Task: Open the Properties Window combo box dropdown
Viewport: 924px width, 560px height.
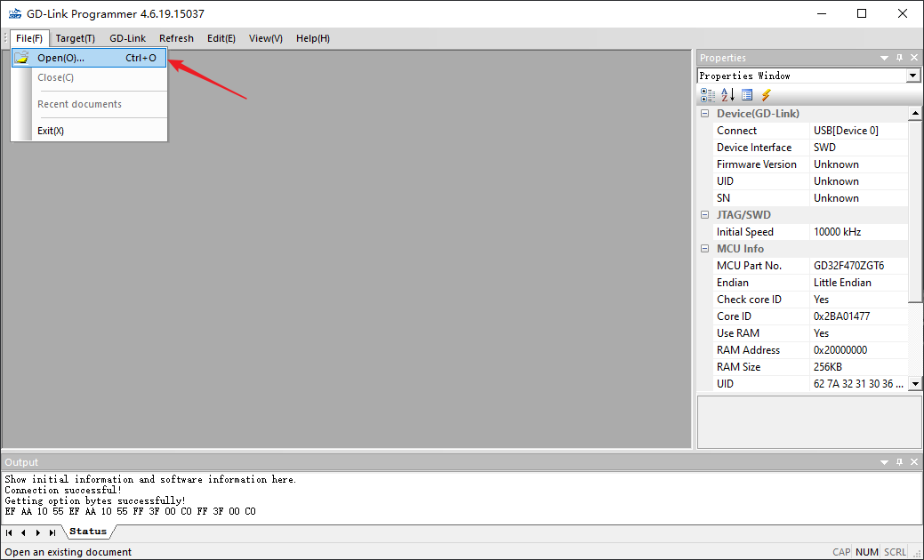Action: click(x=912, y=76)
